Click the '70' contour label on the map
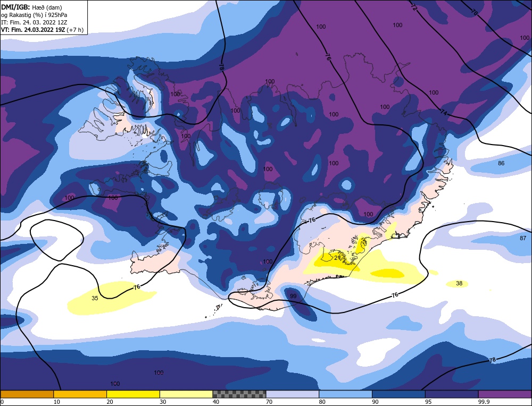 coord(475,12)
